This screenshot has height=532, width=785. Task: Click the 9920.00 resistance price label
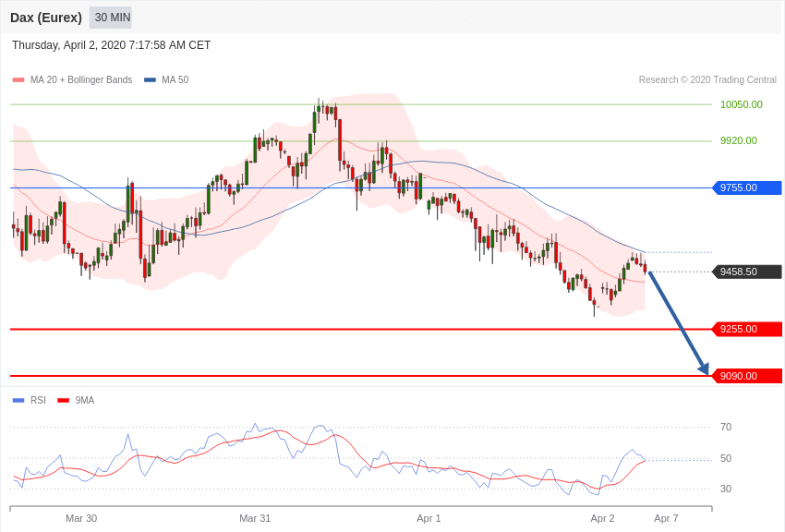739,140
